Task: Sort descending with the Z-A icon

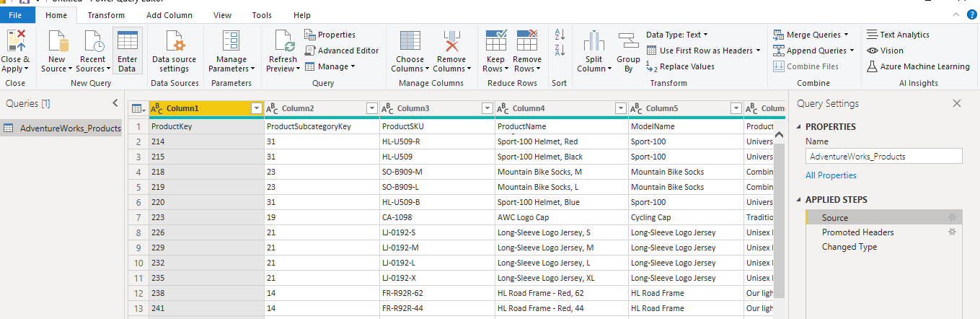Action: (559, 50)
